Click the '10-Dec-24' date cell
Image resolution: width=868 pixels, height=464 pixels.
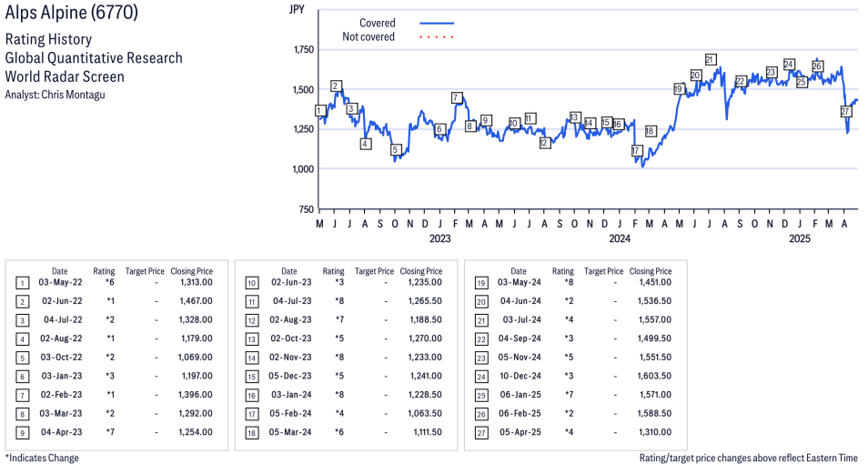(x=520, y=376)
